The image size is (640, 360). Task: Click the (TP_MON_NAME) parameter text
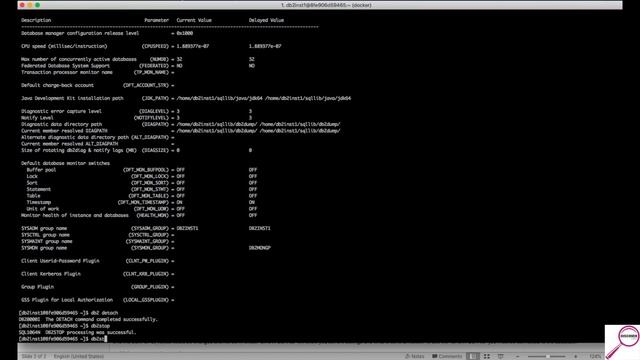(151, 72)
